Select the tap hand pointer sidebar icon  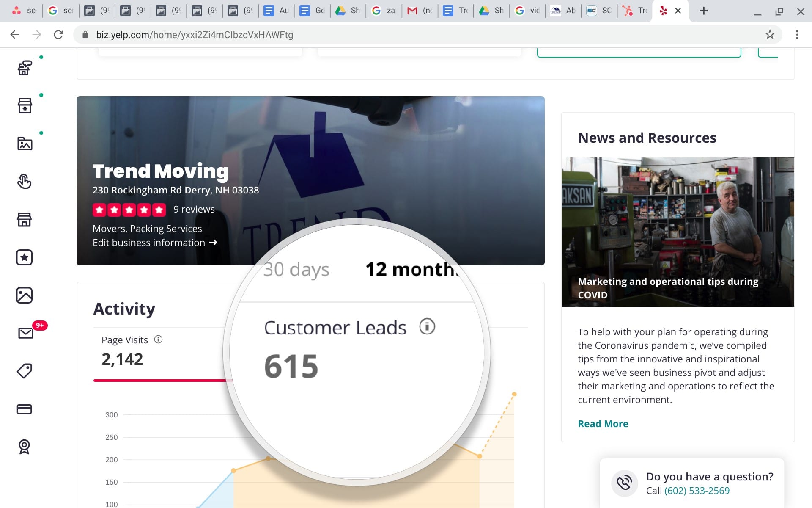(x=25, y=181)
